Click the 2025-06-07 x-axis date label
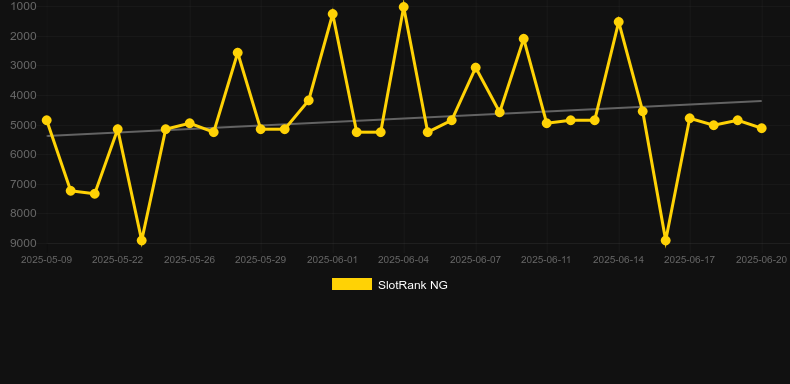The width and height of the screenshot is (790, 384). (476, 260)
